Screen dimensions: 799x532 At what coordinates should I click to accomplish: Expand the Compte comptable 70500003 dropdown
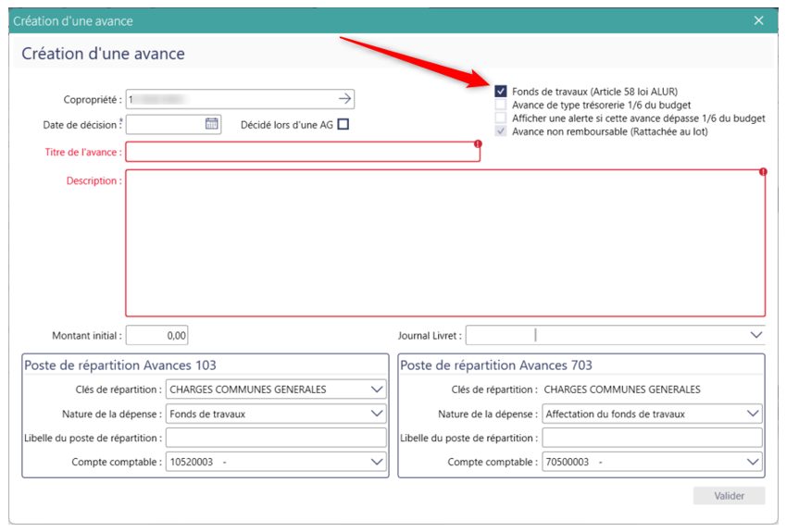click(x=752, y=462)
